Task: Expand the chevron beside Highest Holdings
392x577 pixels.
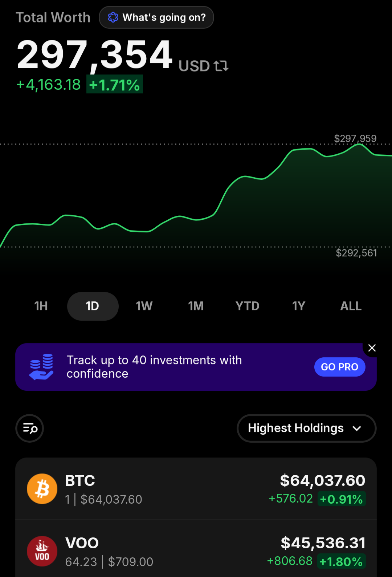Action: [357, 428]
